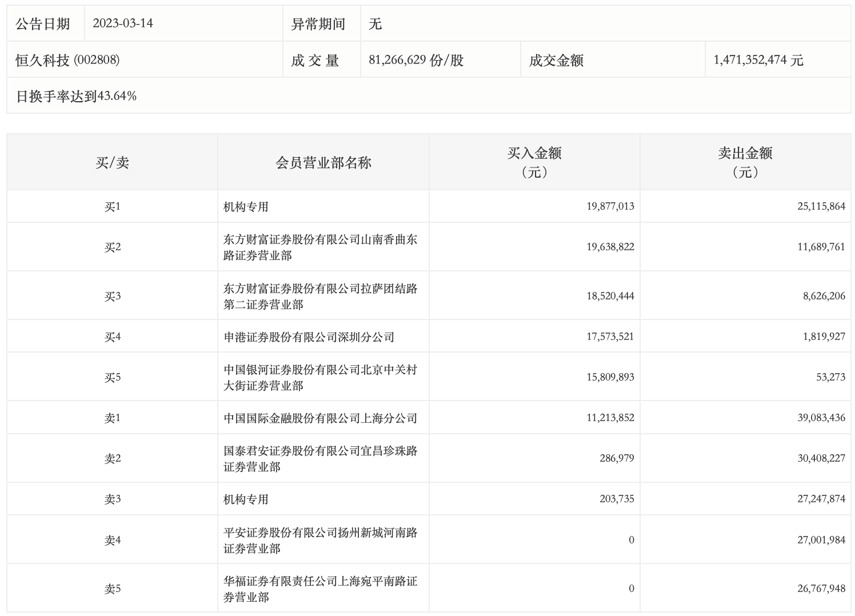Select the 卖4 row label

tap(112, 541)
